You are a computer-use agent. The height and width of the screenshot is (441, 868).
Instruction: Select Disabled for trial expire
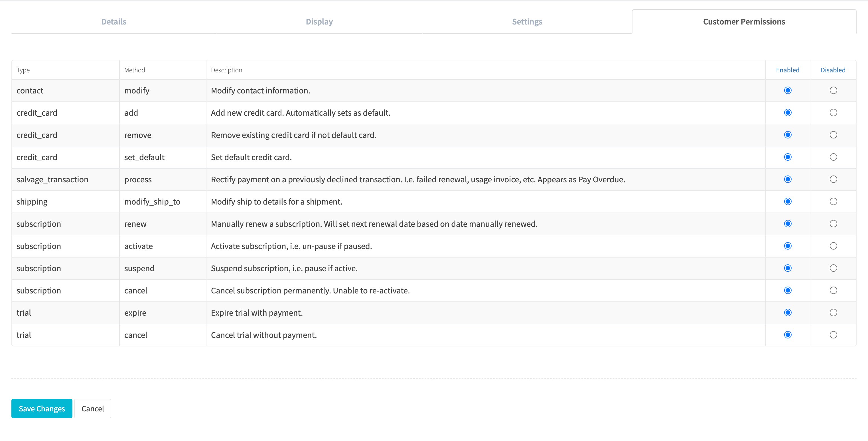(x=833, y=313)
